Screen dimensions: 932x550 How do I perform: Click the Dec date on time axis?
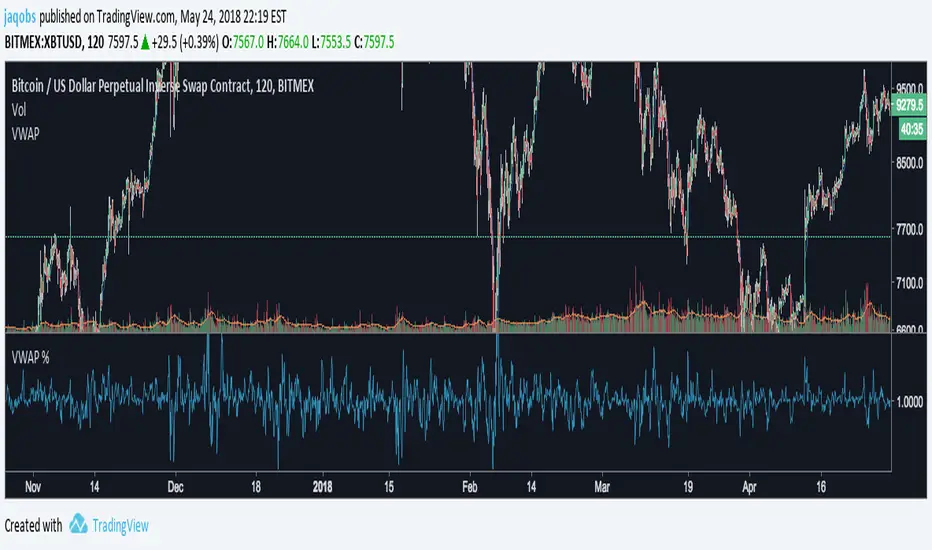point(175,487)
